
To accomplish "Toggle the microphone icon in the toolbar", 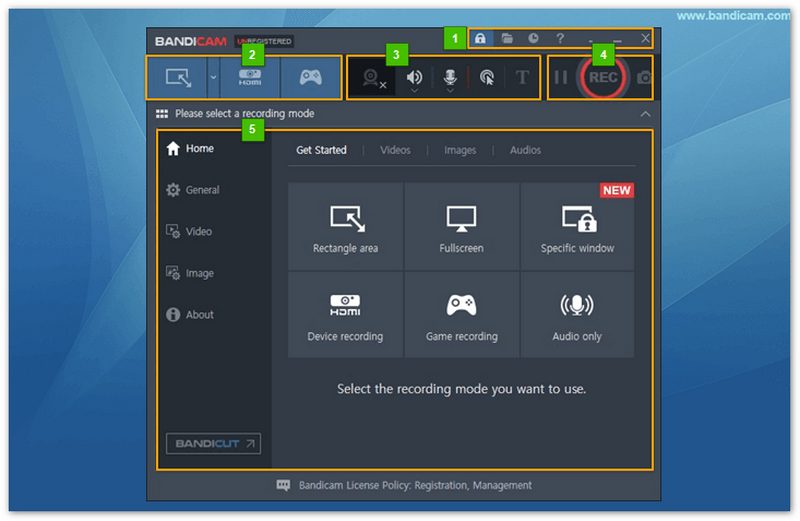I will [x=449, y=77].
